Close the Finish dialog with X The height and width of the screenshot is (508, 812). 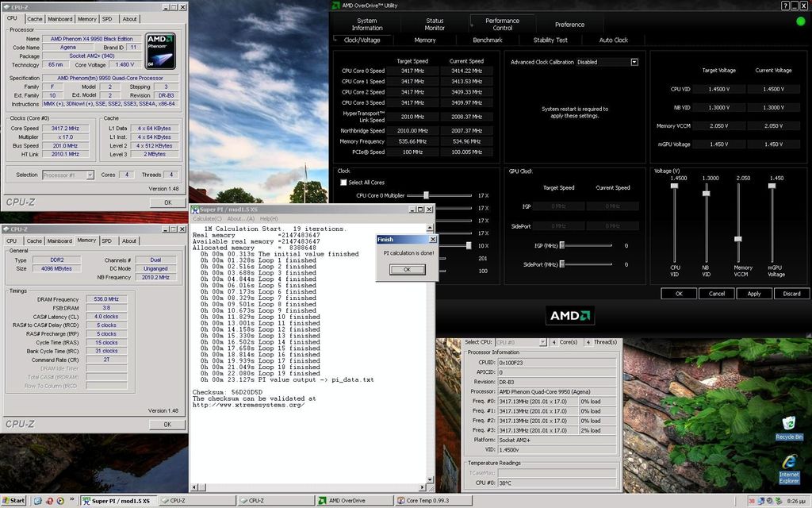coord(433,240)
